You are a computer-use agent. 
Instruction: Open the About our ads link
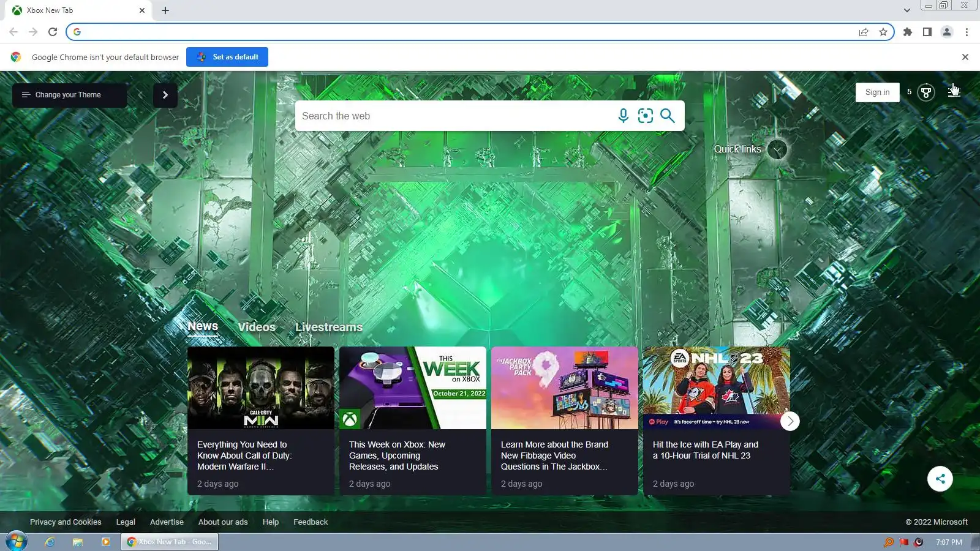(223, 522)
